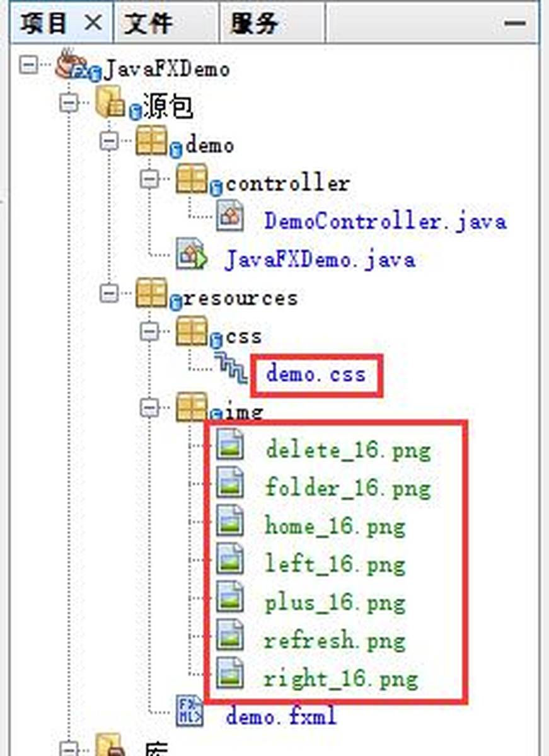Select the demo.css file name
The image size is (549, 756).
316,374
